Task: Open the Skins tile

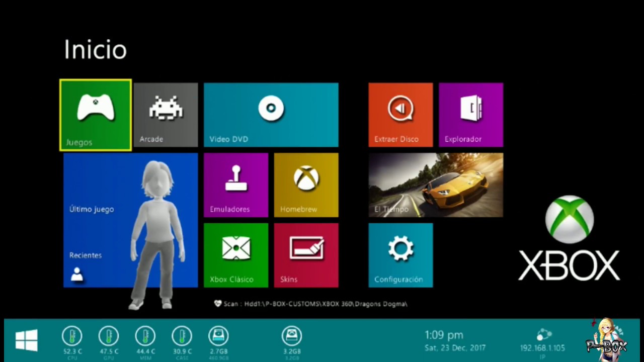Action: click(306, 255)
